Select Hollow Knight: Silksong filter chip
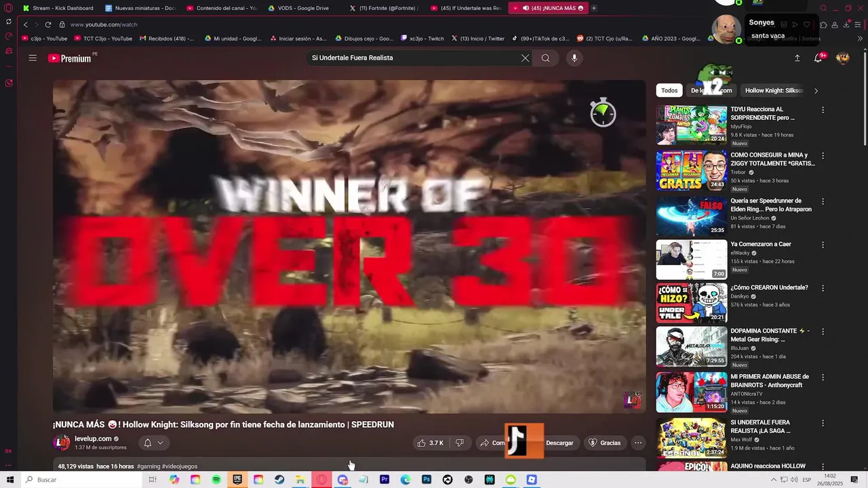868x488 pixels. coord(774,90)
